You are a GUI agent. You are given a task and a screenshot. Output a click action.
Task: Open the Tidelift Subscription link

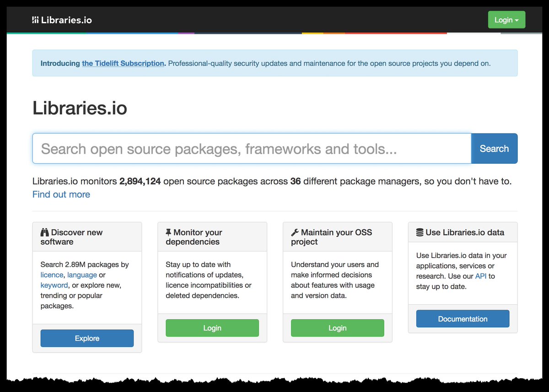[x=123, y=64]
